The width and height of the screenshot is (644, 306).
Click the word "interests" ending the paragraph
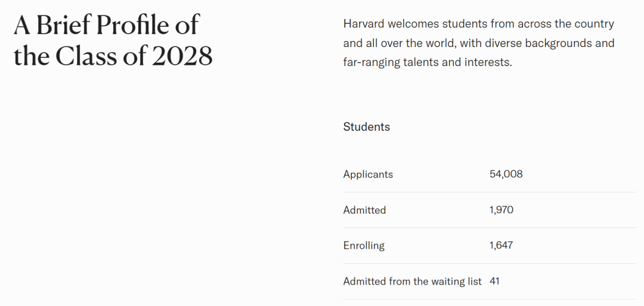488,62
